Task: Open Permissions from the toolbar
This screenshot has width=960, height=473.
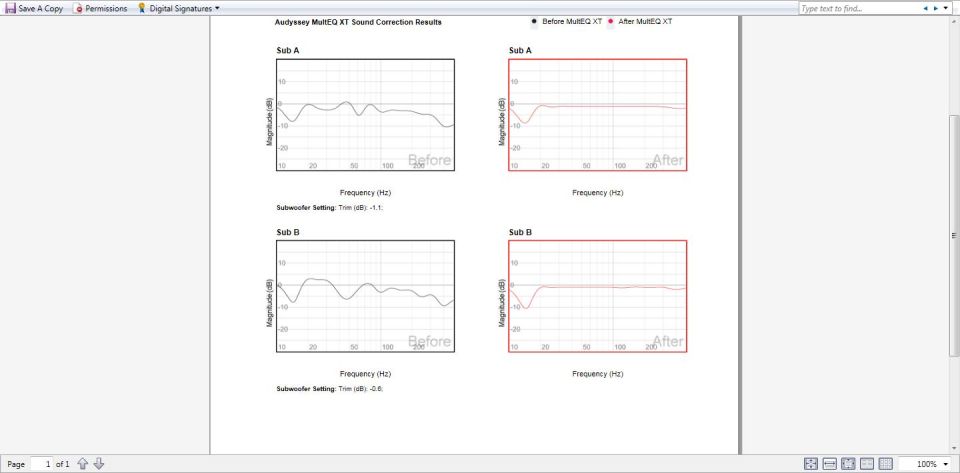Action: pos(100,9)
